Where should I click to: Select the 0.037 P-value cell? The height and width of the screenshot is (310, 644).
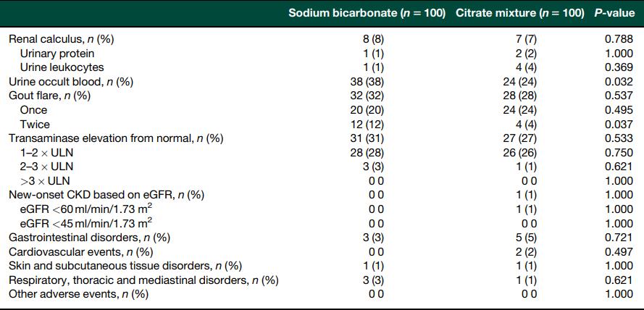click(x=616, y=124)
